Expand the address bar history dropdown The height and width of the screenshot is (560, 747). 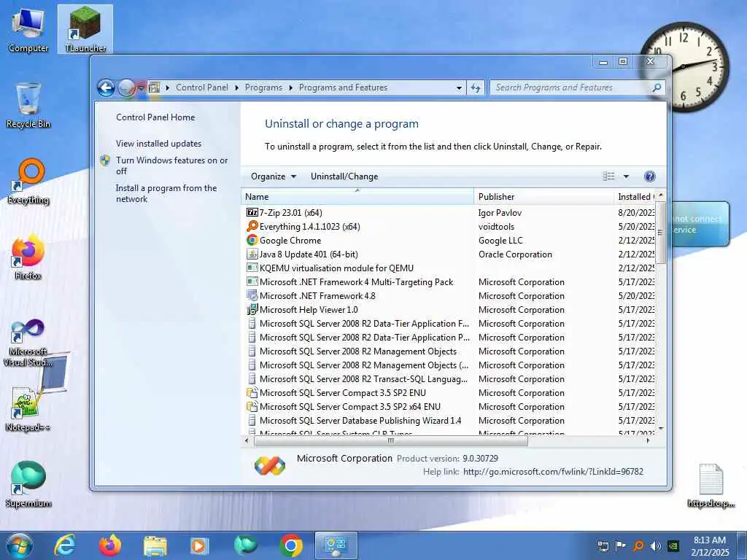click(459, 87)
